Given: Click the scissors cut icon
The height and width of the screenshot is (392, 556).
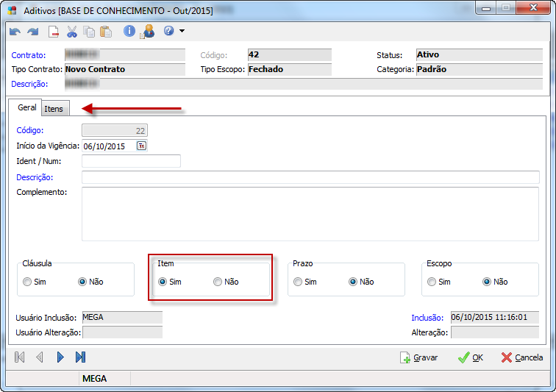Looking at the screenshot, I should [72, 31].
